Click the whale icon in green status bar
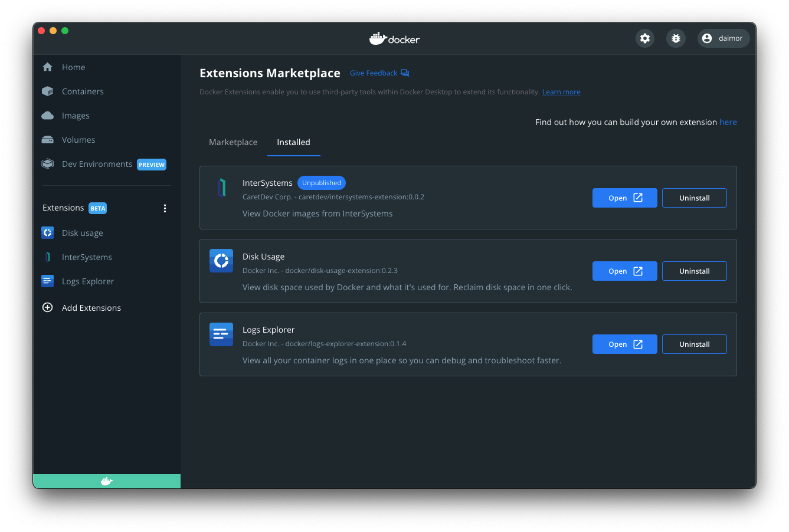The height and width of the screenshot is (532, 789). 107,481
